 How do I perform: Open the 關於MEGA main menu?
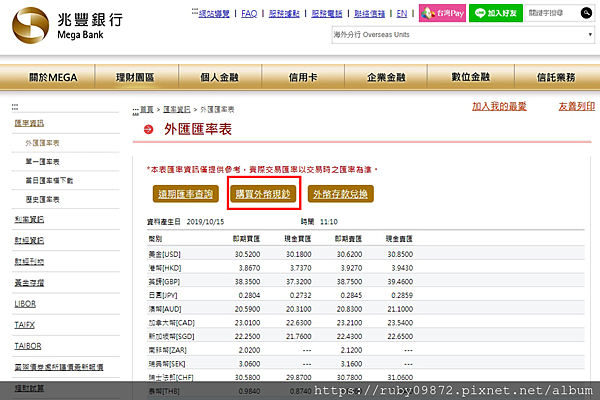pyautogui.click(x=53, y=77)
